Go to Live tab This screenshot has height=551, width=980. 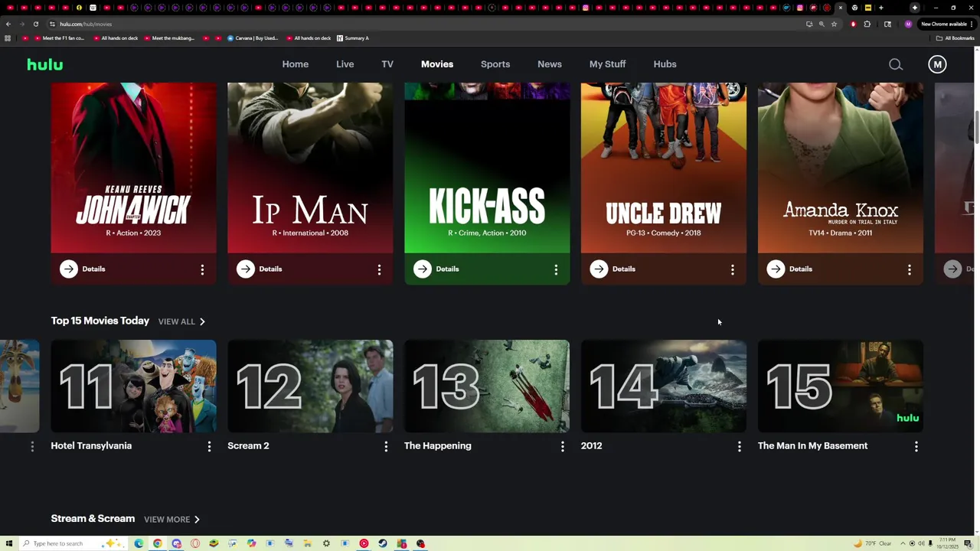(x=345, y=64)
